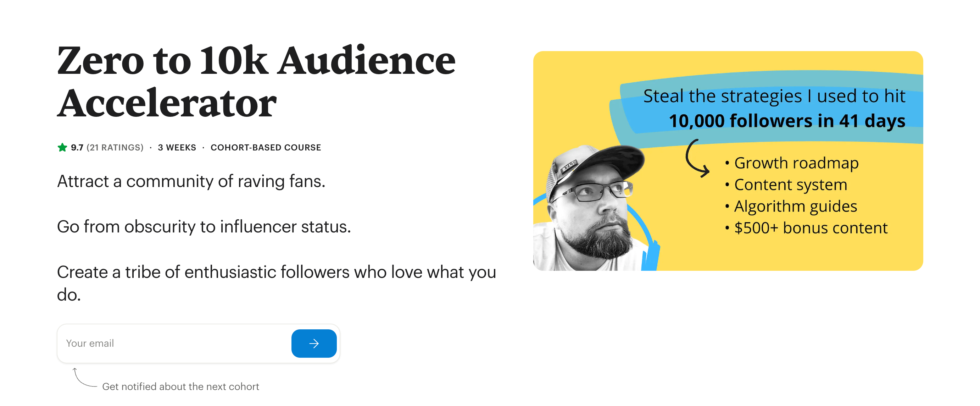The width and height of the screenshot is (980, 406).
Task: Click the 9.7 rating score
Action: click(77, 147)
